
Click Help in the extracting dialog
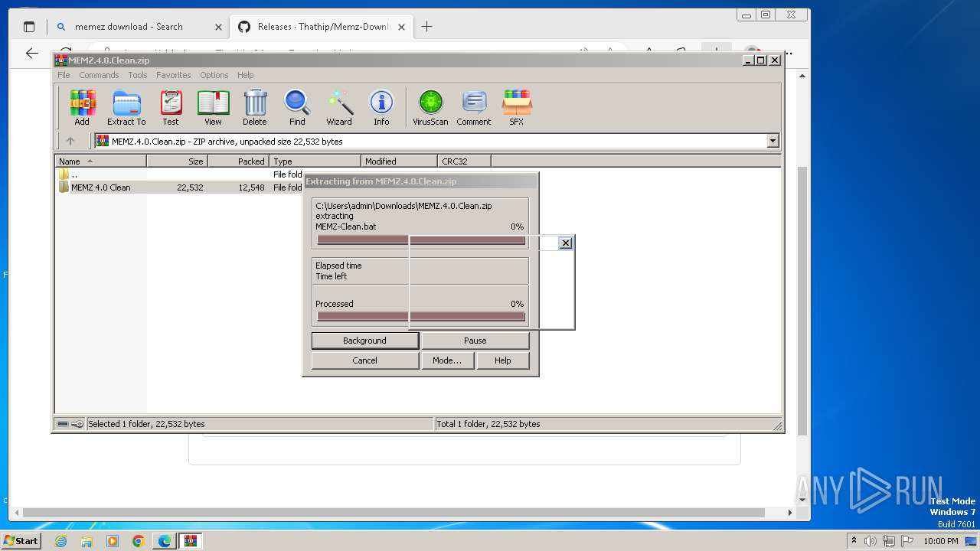point(502,360)
